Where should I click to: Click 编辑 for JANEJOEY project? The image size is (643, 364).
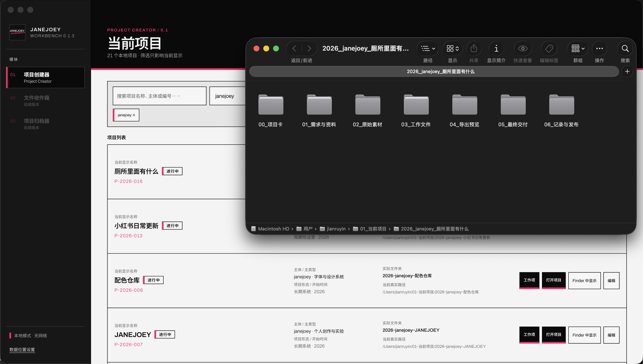coord(611,335)
